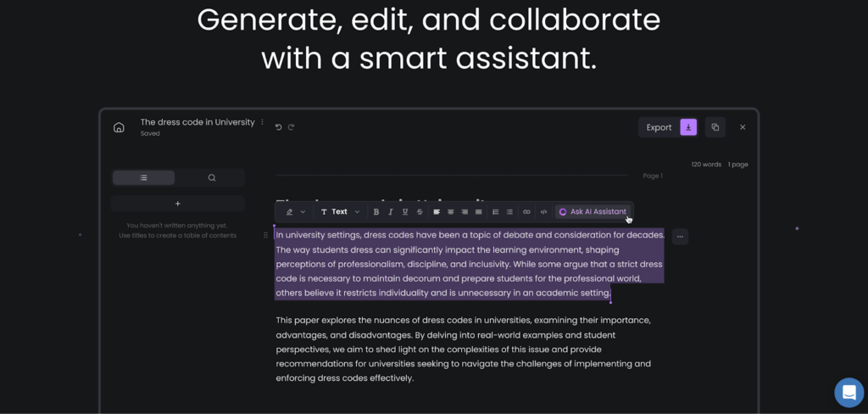Viewport: 868px width, 414px height.
Task: Toggle strikethrough formatting
Action: tap(419, 212)
